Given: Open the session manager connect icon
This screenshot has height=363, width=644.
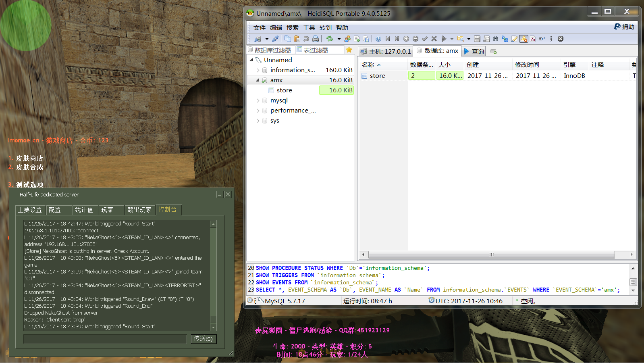Looking at the screenshot, I should pos(257,39).
